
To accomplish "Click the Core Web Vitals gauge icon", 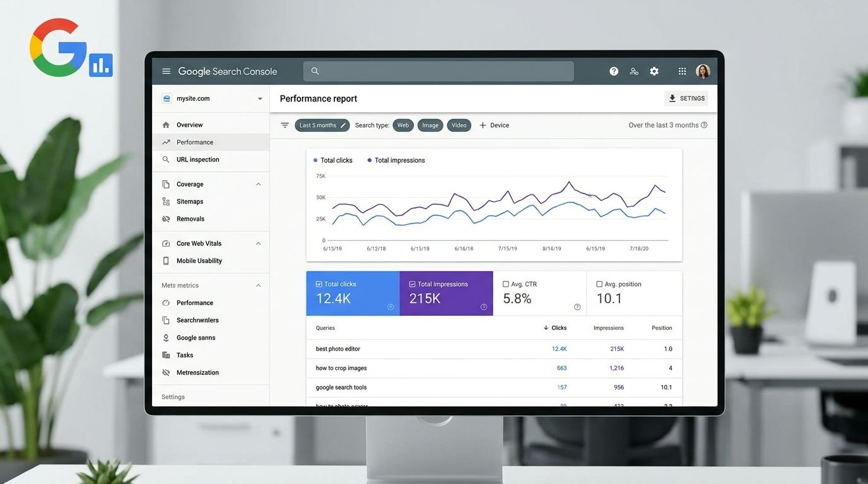I will [166, 243].
